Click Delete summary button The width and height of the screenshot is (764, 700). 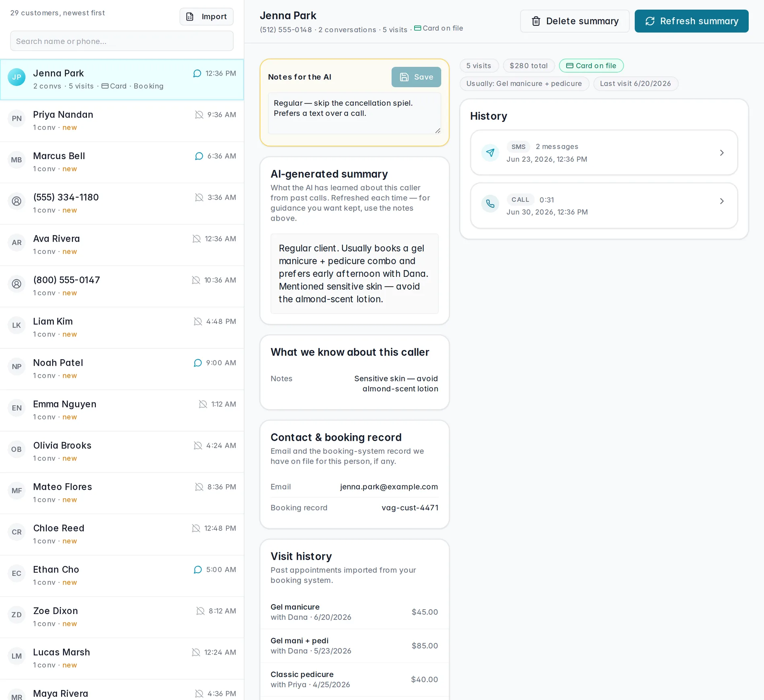click(575, 21)
